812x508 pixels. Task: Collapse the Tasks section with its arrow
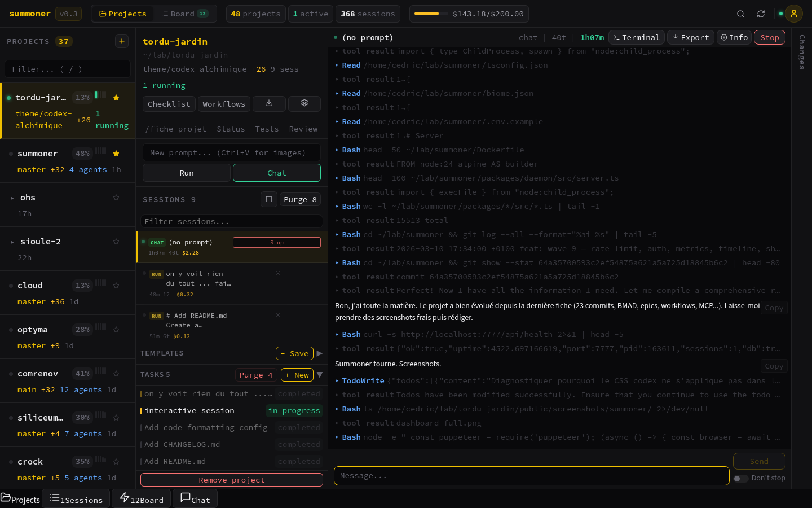click(320, 374)
